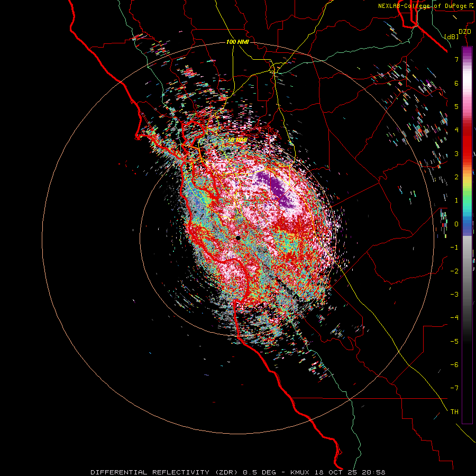Click the Differential Reflectivity KMUX caption at the bottom
The width and height of the screenshot is (476, 476).
point(238,472)
